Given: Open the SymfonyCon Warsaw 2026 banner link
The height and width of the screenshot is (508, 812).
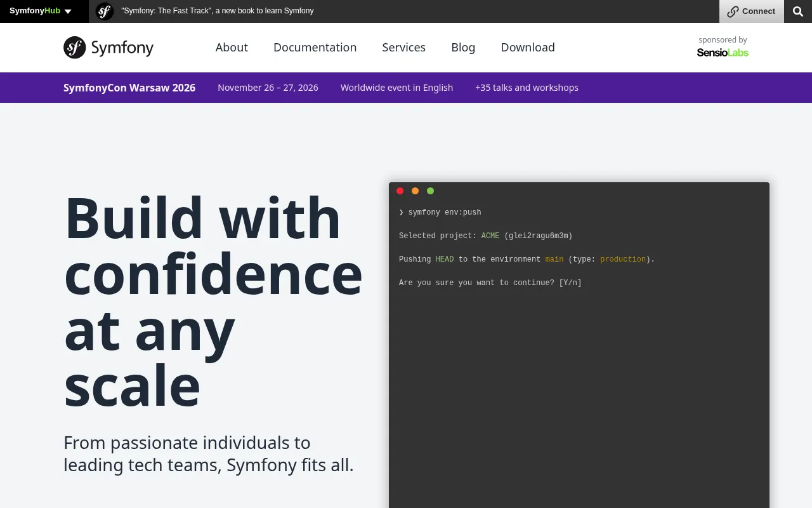Looking at the screenshot, I should (129, 88).
